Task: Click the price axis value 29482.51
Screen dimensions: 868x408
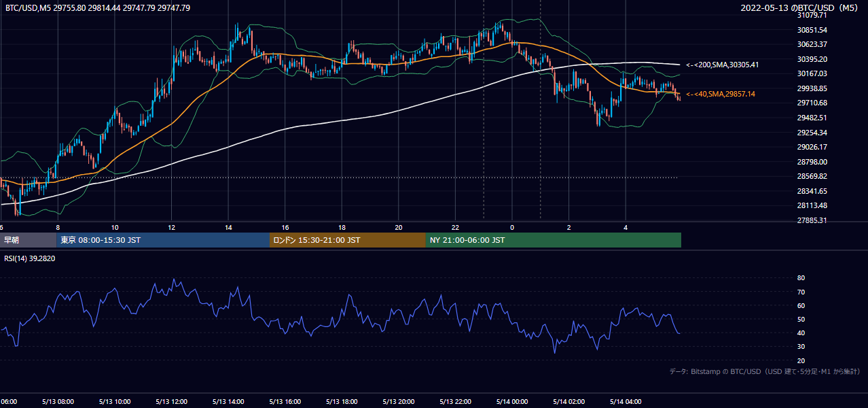Action: click(812, 118)
